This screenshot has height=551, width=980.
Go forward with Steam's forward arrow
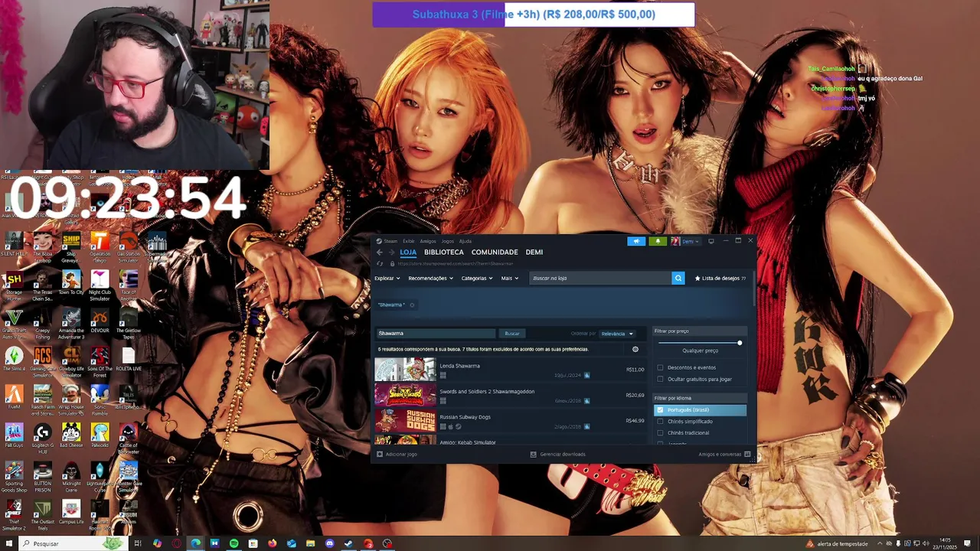click(391, 253)
